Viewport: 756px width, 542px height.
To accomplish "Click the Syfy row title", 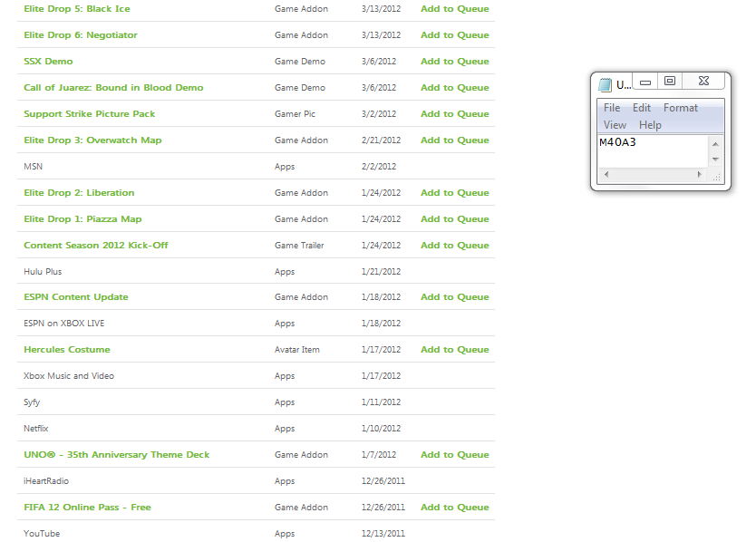I will (32, 402).
